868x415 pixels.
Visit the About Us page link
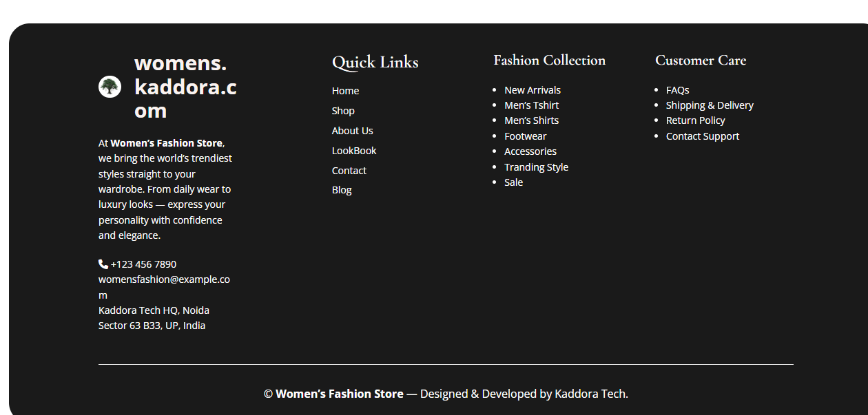(x=352, y=131)
